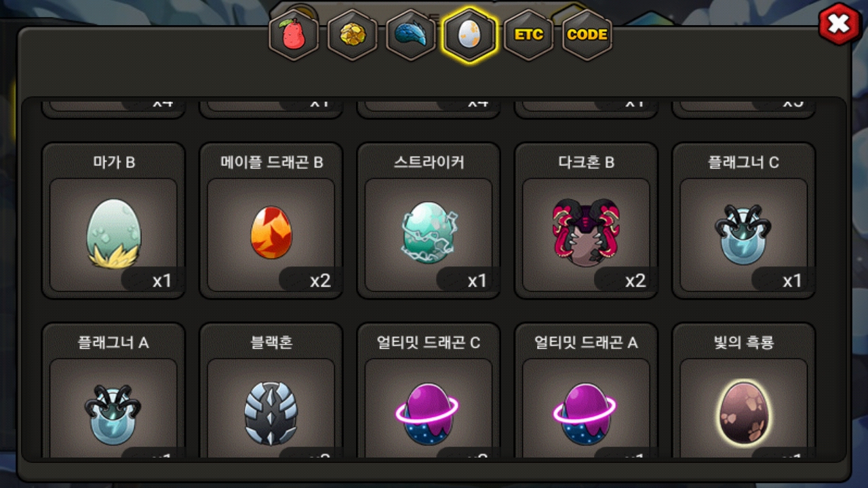Open the blue dragon feather tab
Screen dimensions: 868x488
[x=411, y=35]
